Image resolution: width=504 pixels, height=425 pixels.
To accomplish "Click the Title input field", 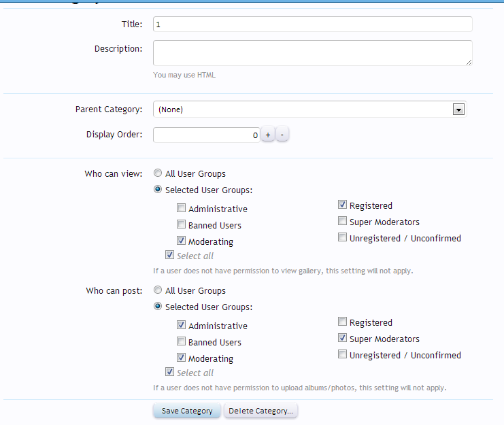I will (312, 24).
